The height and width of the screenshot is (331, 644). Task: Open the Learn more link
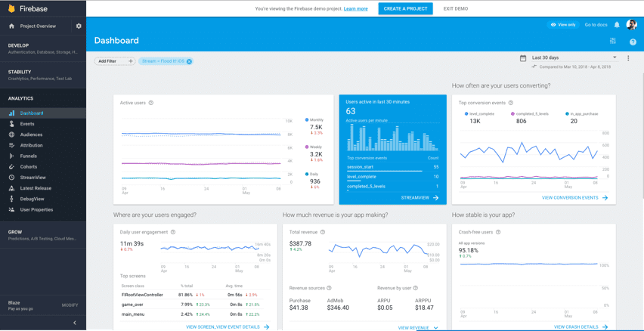356,8
